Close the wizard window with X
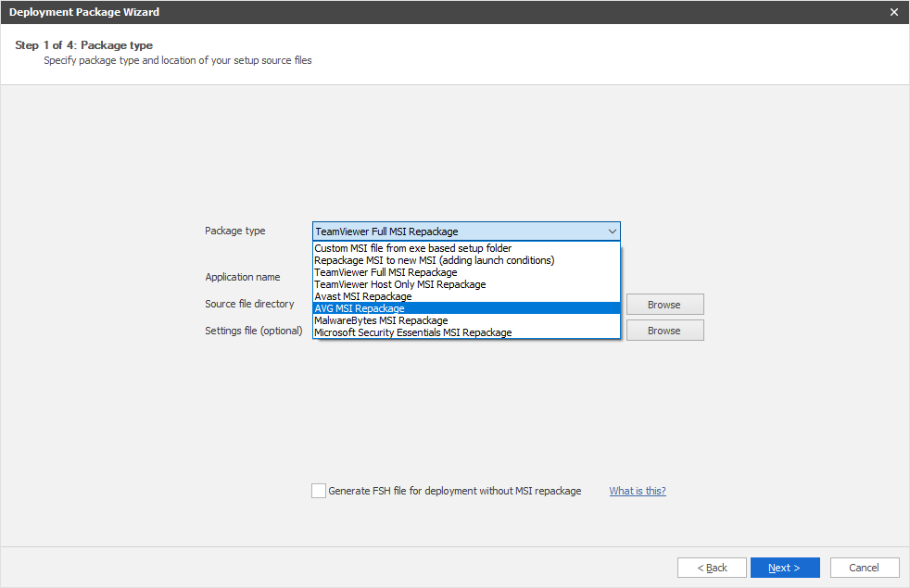This screenshot has width=910, height=588. (893, 12)
